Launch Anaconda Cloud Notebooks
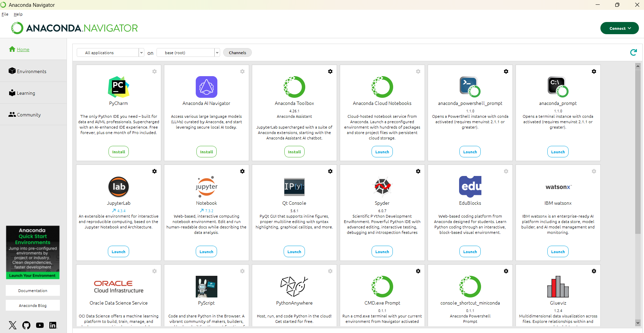Viewport: 644px width, 333px height. (x=382, y=152)
